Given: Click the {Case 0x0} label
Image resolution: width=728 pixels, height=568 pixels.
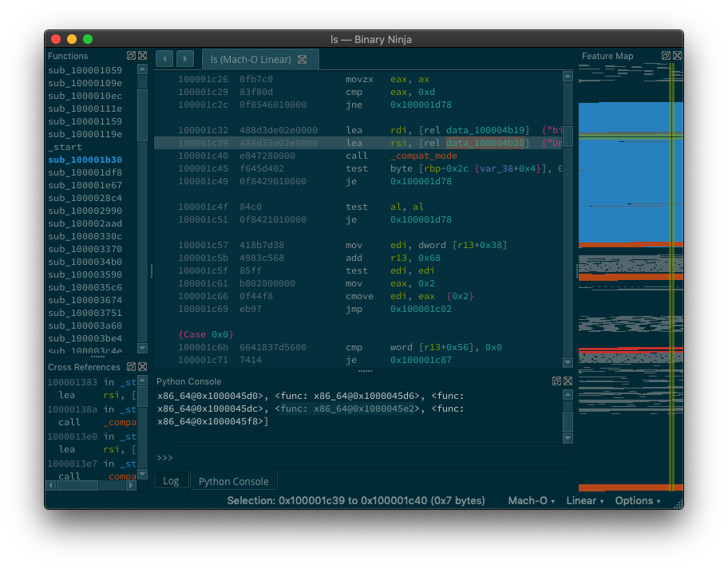Looking at the screenshot, I should (x=206, y=334).
